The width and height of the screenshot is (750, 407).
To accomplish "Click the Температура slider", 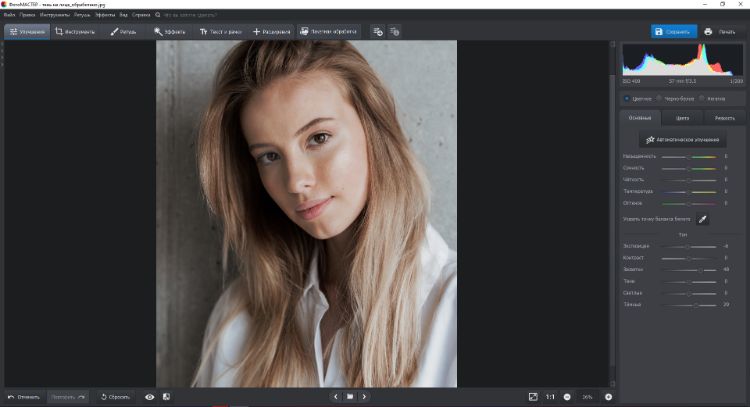I will (689, 191).
